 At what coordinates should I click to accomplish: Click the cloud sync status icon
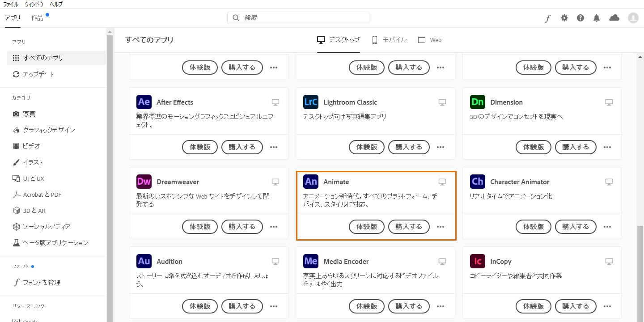pyautogui.click(x=614, y=18)
